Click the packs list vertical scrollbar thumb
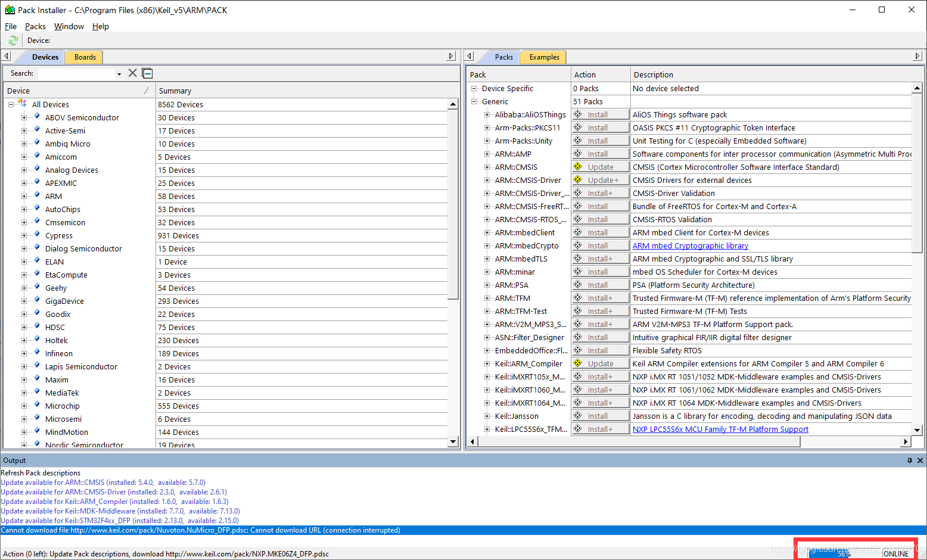The image size is (927, 560). [917, 173]
